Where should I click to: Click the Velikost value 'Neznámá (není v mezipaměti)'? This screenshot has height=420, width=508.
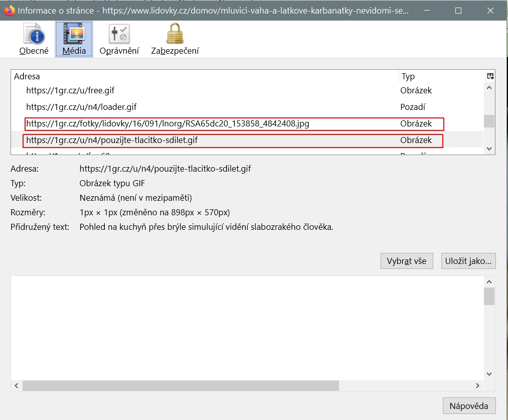[x=136, y=198]
